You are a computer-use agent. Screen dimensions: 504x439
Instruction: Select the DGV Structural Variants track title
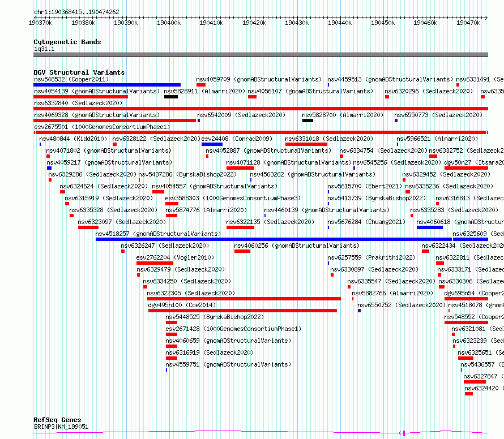pyautogui.click(x=79, y=72)
